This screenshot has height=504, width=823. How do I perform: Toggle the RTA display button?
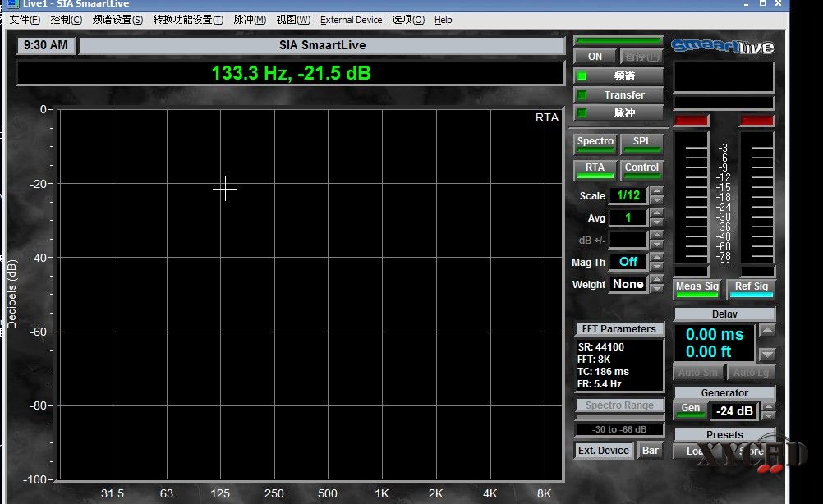(595, 170)
